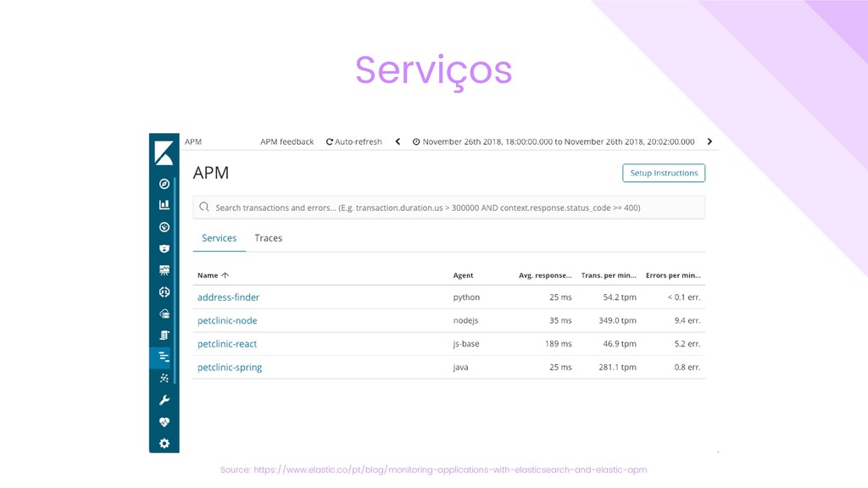
Task: Click the python agent cell
Action: [x=466, y=297]
